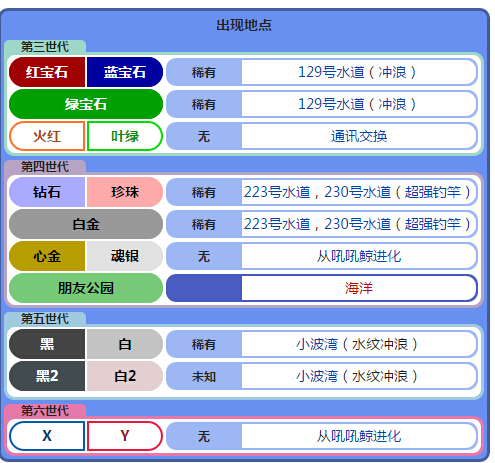Click the 珍珠 version label
495x463 pixels.
125,192
